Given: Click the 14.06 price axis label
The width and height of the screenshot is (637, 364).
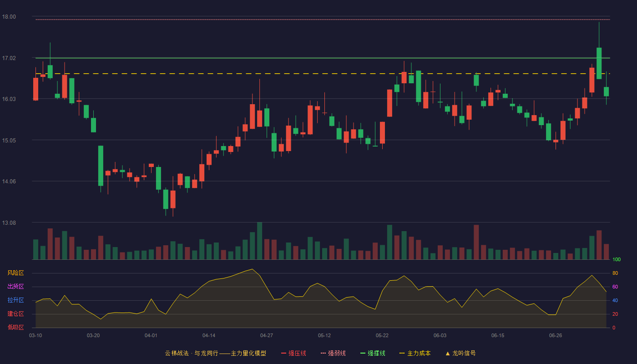Looking at the screenshot, I should tap(9, 182).
